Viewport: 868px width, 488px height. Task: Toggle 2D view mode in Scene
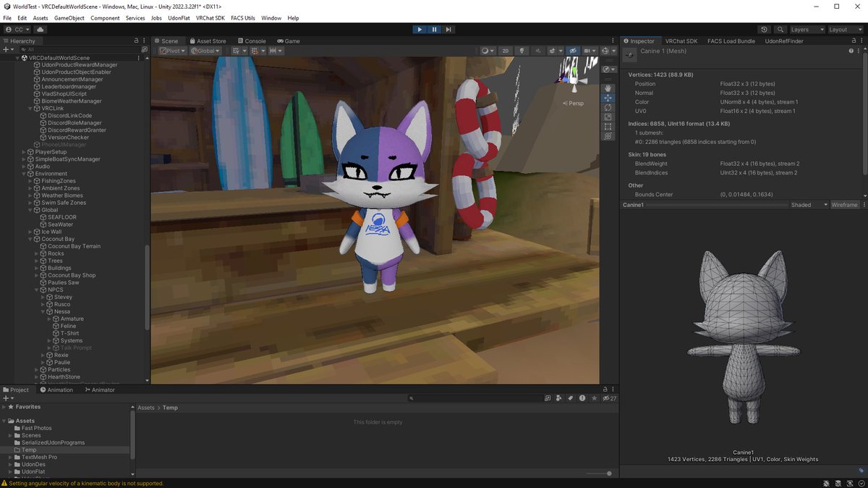(x=506, y=51)
